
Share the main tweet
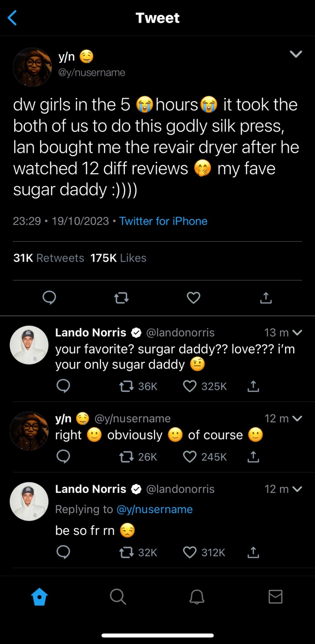pos(266,298)
